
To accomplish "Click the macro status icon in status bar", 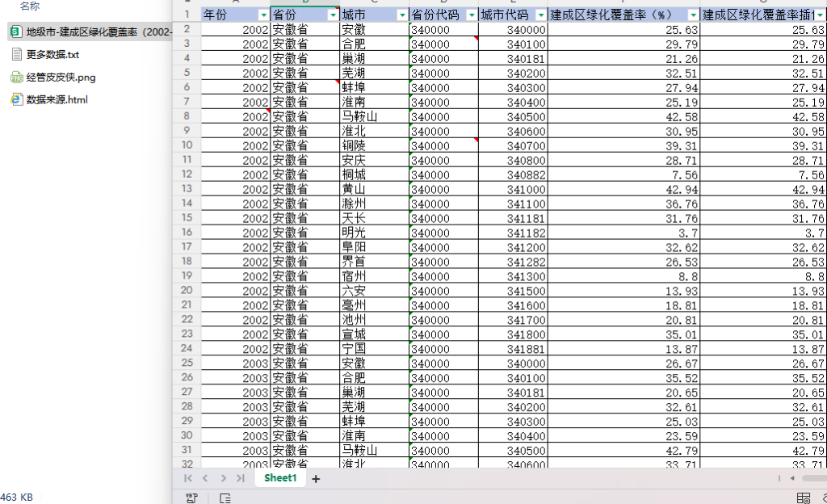I will tap(191, 498).
